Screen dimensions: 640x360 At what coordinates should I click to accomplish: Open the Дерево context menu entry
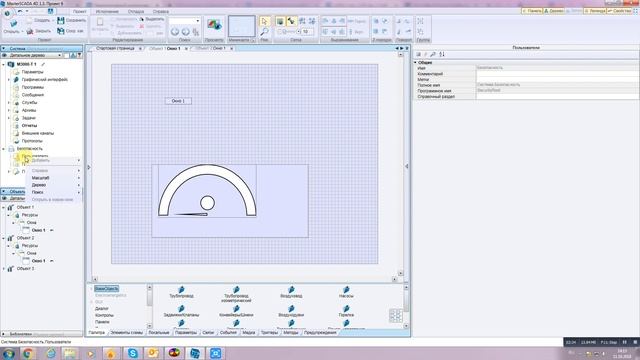click(x=39, y=185)
